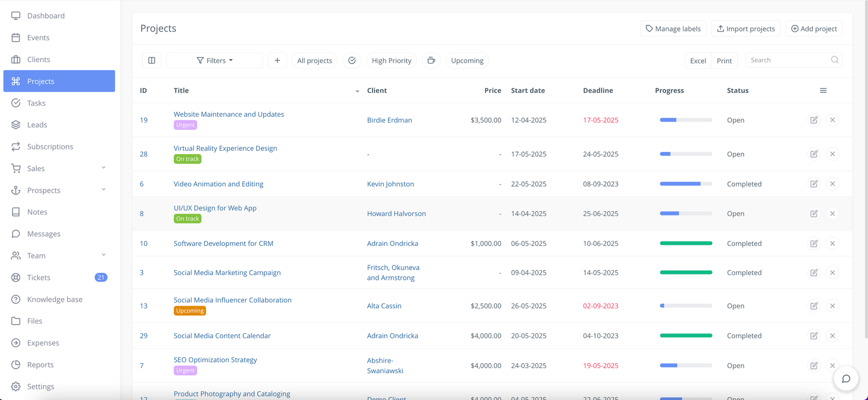Open the Software Development for CRM project link
Screen dimensions: 868x400
[224, 244]
